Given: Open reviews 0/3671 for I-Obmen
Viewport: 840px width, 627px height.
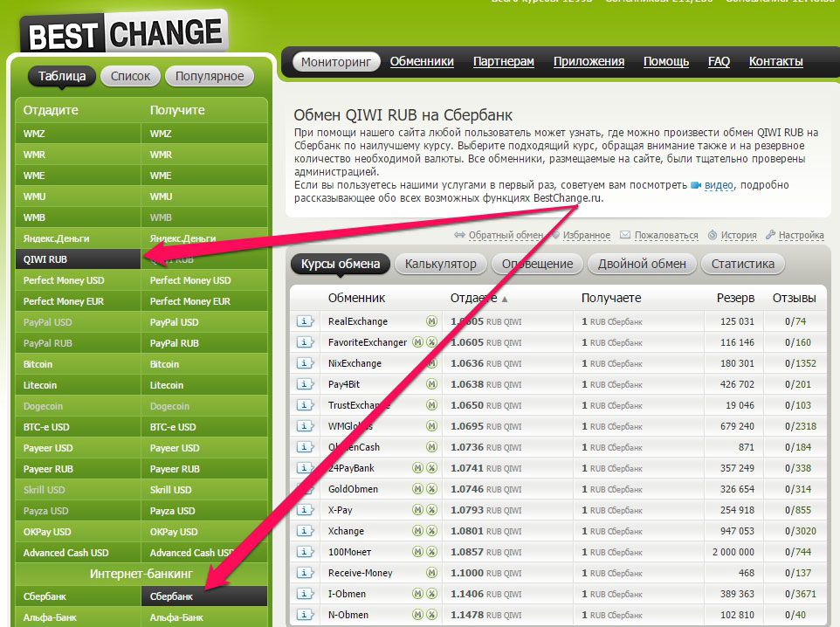Looking at the screenshot, I should (801, 594).
